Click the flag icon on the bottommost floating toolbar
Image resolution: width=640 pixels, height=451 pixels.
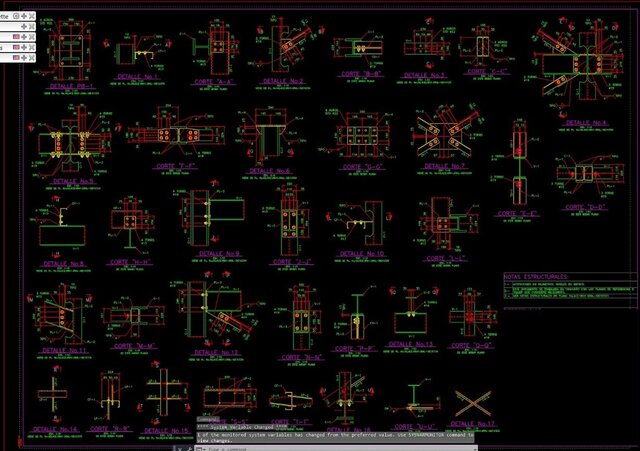[16, 58]
